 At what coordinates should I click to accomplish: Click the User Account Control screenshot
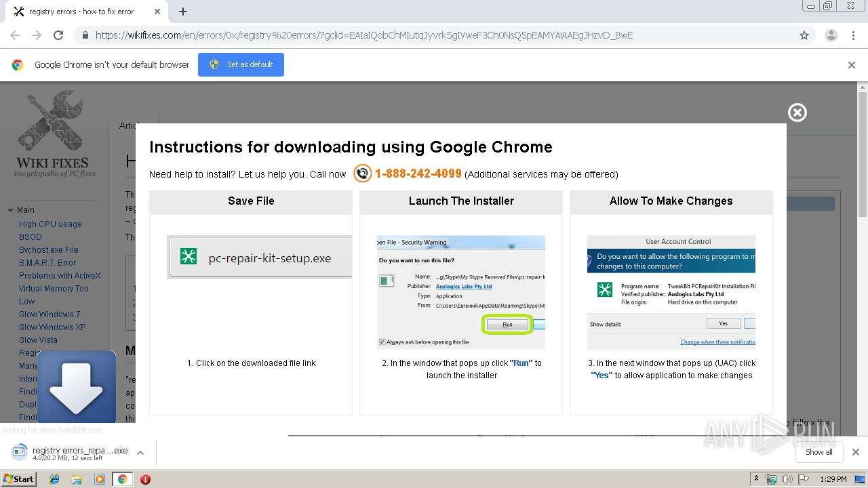pos(671,292)
